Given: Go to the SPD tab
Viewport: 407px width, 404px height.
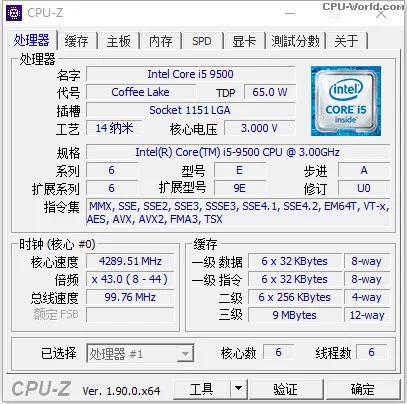Looking at the screenshot, I should point(202,41).
